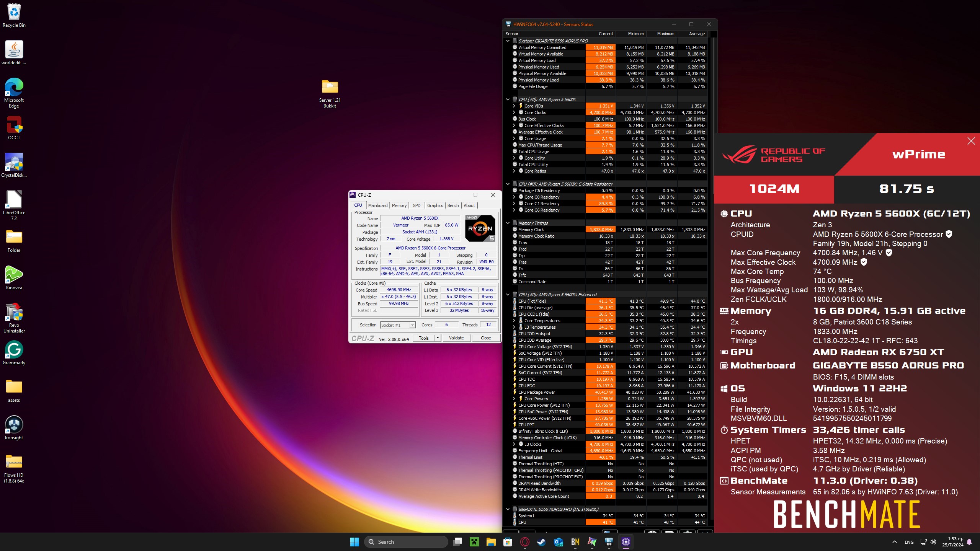The height and width of the screenshot is (551, 980).
Task: Switch to the Memory tab in CPU-Z
Action: 399,205
